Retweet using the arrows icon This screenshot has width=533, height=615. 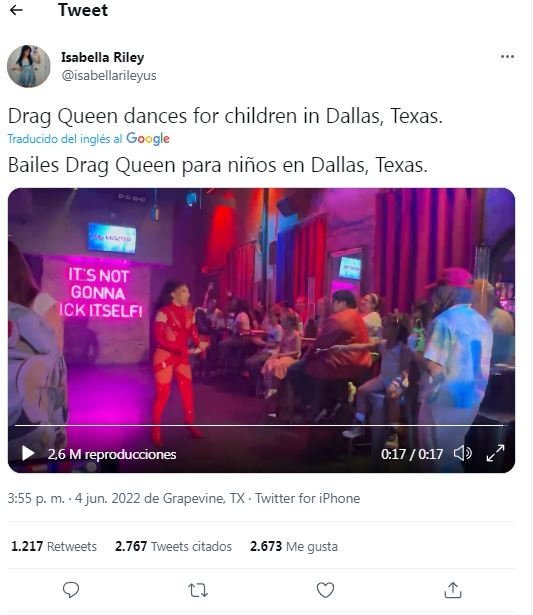198,590
